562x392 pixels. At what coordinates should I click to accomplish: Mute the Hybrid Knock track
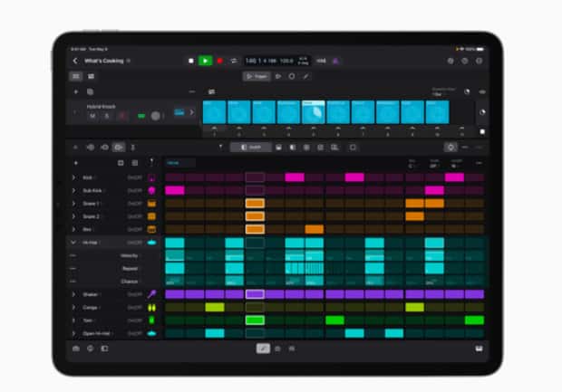(x=92, y=116)
